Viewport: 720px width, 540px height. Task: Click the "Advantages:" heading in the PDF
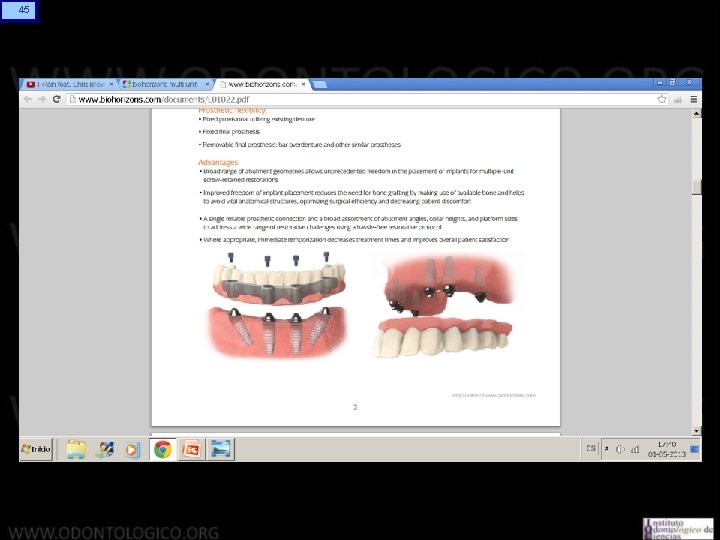pyautogui.click(x=219, y=163)
